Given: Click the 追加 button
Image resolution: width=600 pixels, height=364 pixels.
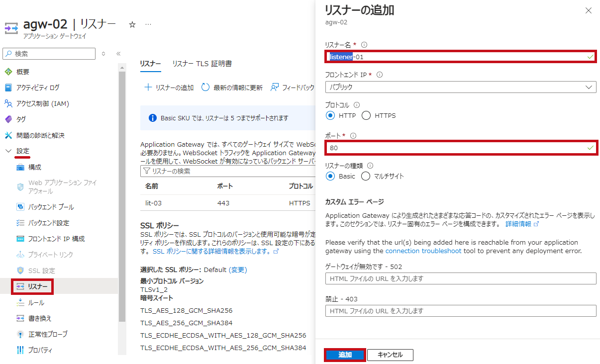Looking at the screenshot, I should pyautogui.click(x=345, y=355).
